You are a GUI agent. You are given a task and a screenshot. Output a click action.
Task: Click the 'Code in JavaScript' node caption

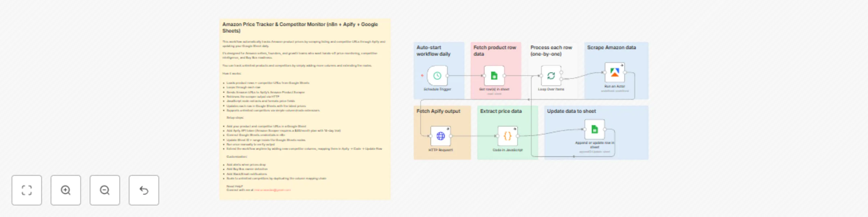click(x=507, y=150)
